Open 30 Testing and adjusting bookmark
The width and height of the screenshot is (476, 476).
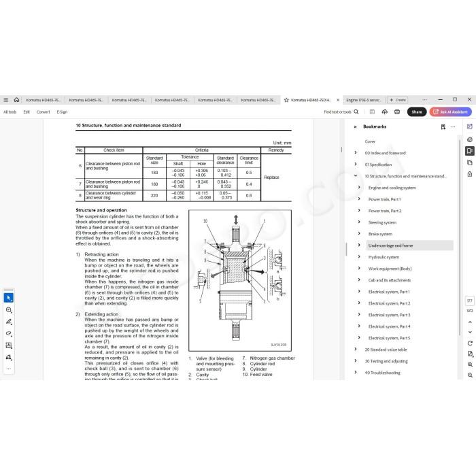coord(386,361)
